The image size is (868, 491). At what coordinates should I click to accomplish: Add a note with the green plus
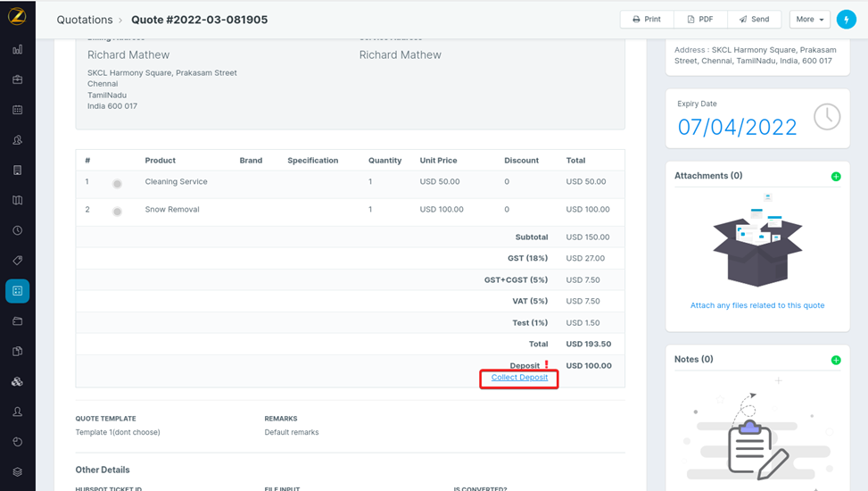click(x=836, y=361)
